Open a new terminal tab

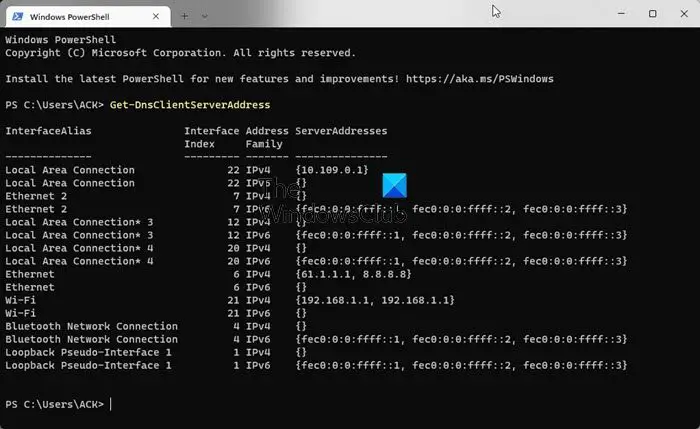pyautogui.click(x=184, y=17)
